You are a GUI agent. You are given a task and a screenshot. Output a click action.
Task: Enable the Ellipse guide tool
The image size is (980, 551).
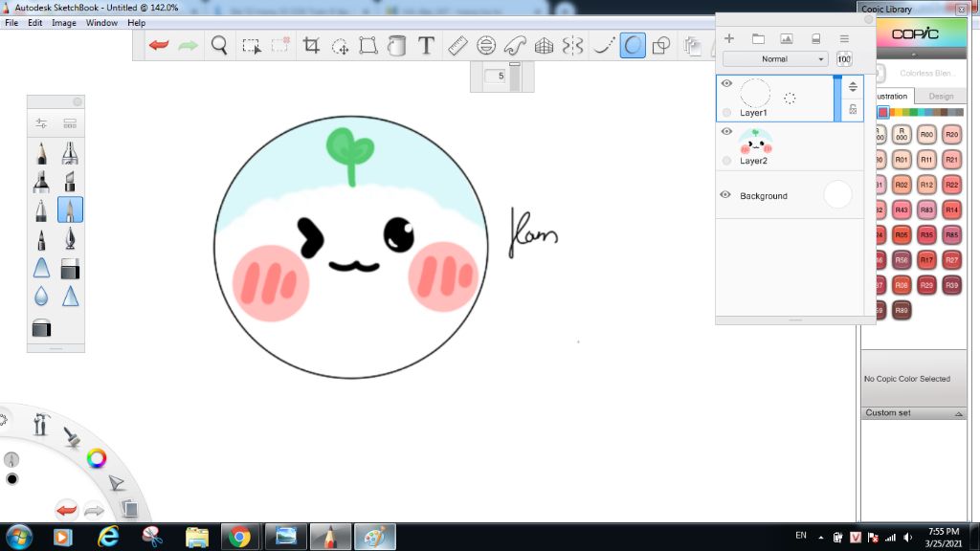tap(486, 45)
